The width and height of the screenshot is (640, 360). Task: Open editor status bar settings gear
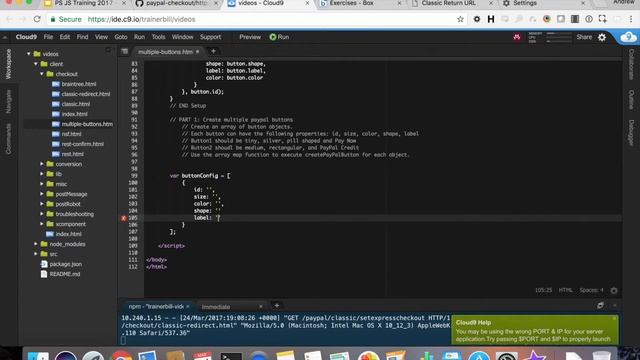[x=614, y=290]
